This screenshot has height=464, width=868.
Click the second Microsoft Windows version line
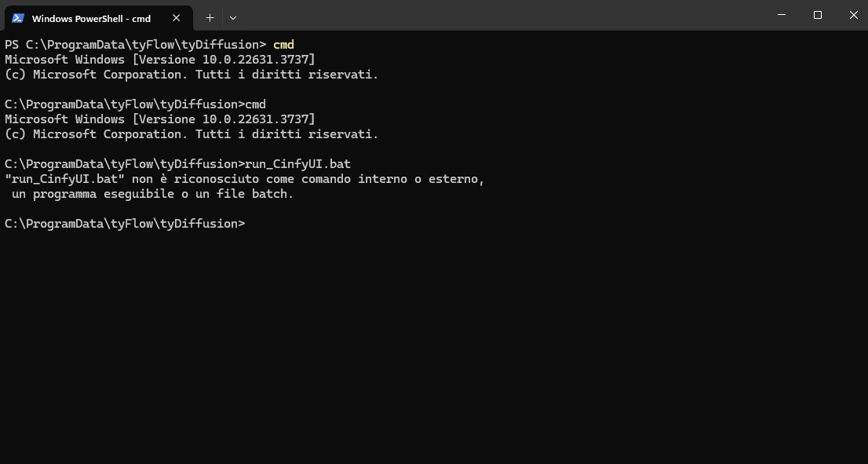point(159,119)
